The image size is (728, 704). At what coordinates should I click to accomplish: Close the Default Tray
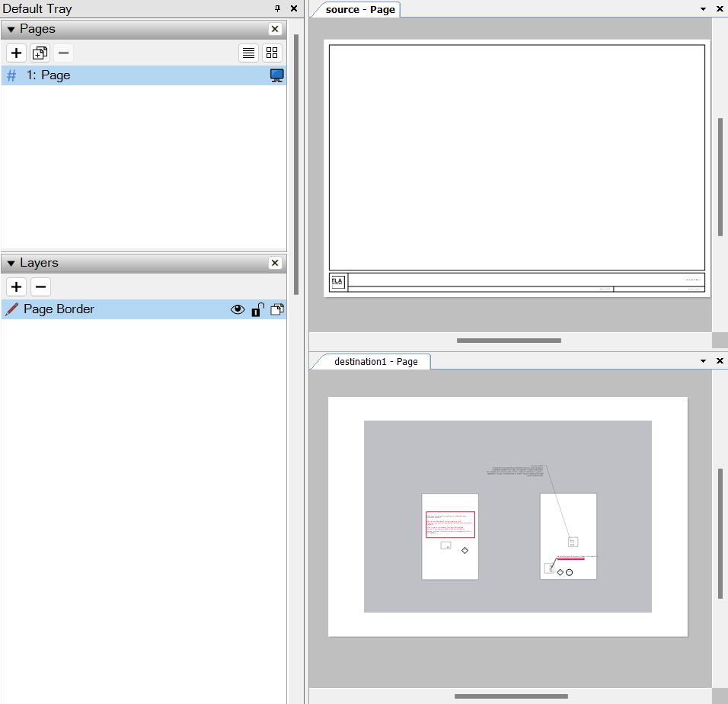click(294, 8)
